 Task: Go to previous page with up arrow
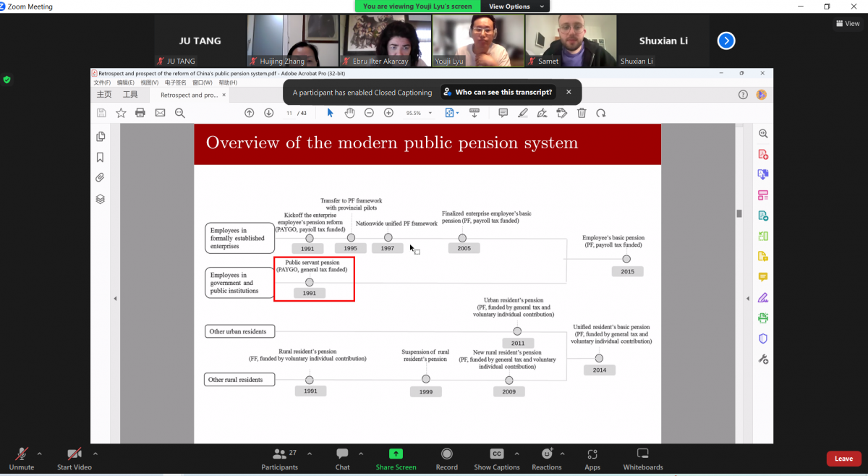tap(250, 113)
